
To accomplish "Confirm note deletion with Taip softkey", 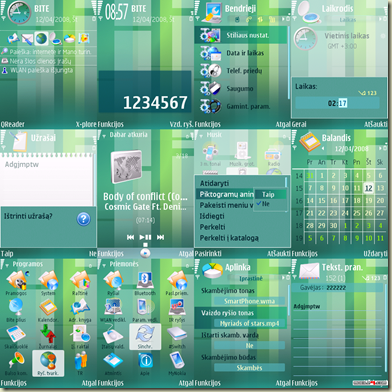I will (x=7, y=254).
